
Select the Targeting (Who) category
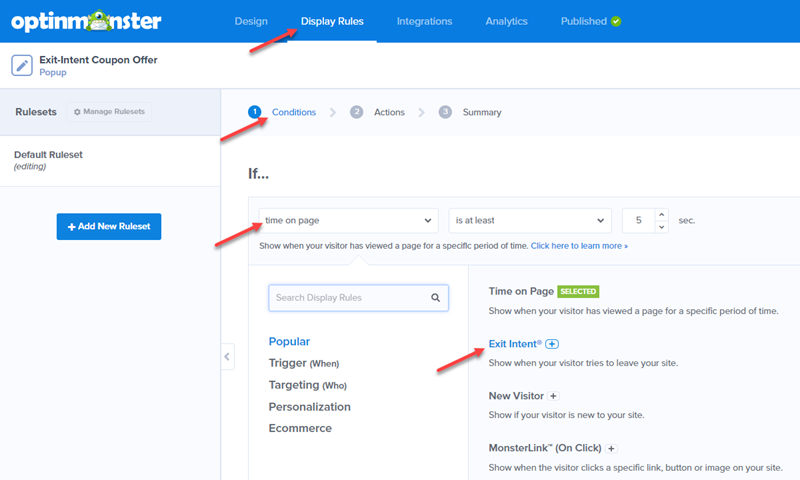[x=308, y=385]
